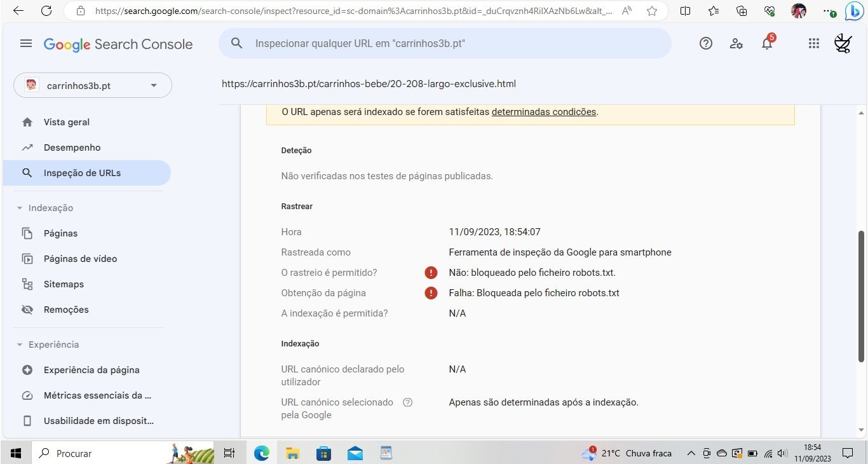
Task: Click the inspected URL text above the report
Action: point(369,84)
